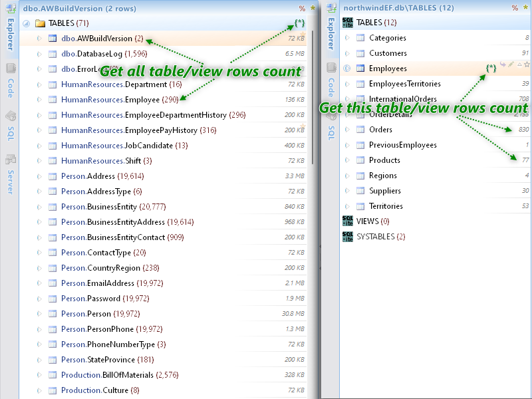Click the table icon of Territories
This screenshot has height=399, width=532.
coord(360,206)
